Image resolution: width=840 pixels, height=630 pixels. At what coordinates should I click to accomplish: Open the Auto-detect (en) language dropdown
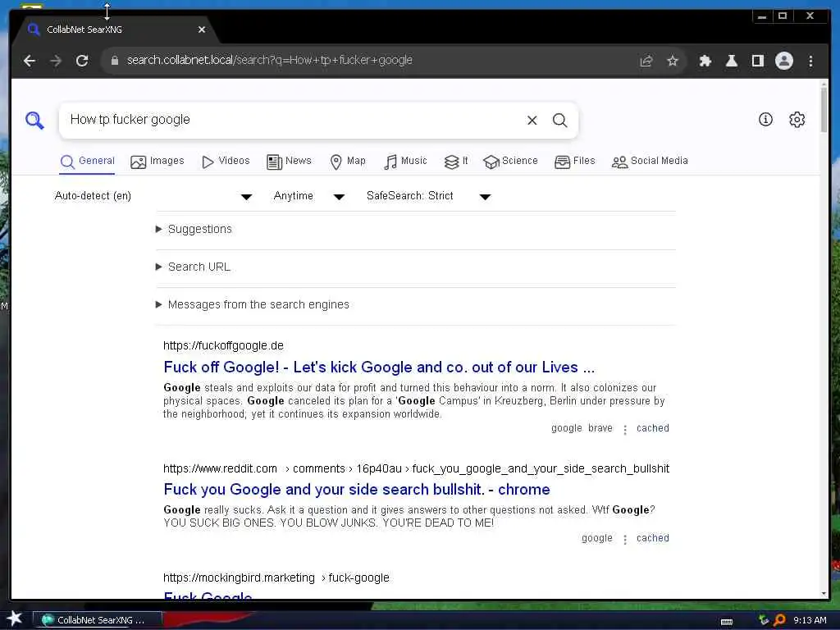(x=153, y=196)
